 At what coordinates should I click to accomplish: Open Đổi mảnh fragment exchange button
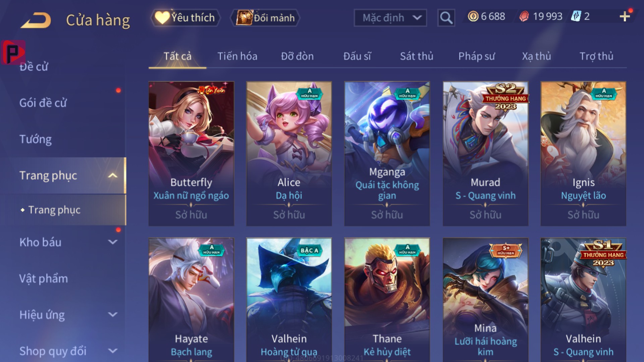click(x=265, y=17)
